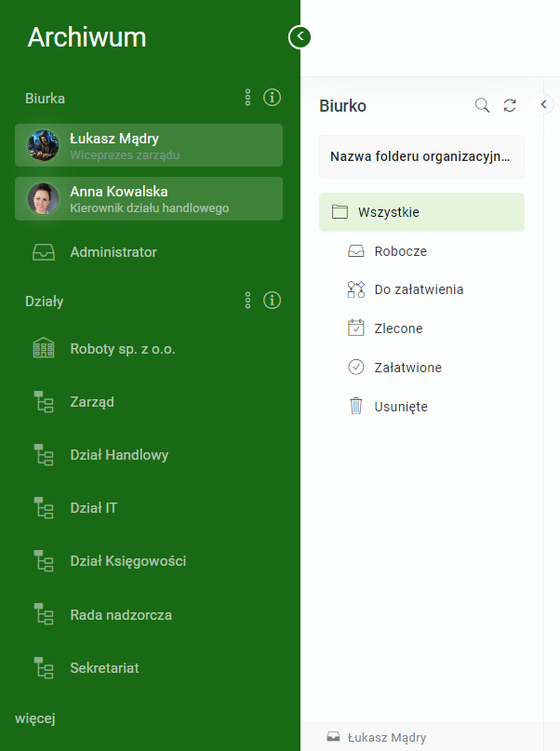Viewport: 560px width, 751px height.
Task: Show info for Biurka section
Action: (272, 98)
